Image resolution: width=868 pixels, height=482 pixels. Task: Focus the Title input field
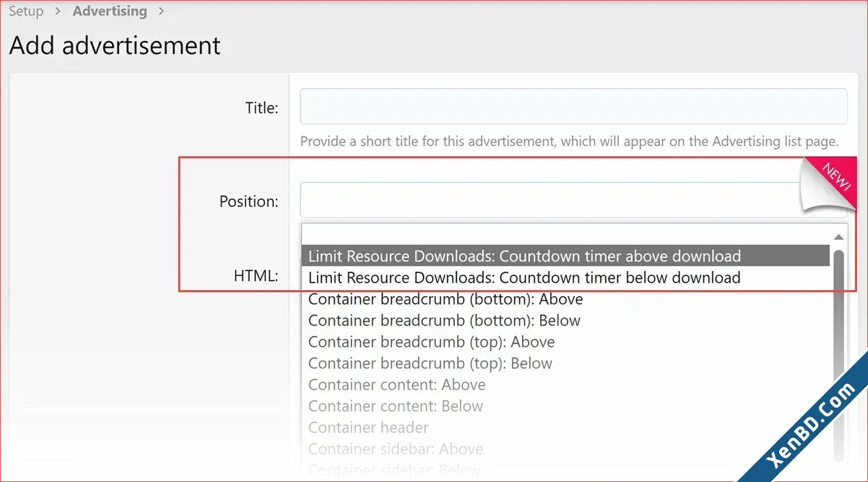574,107
